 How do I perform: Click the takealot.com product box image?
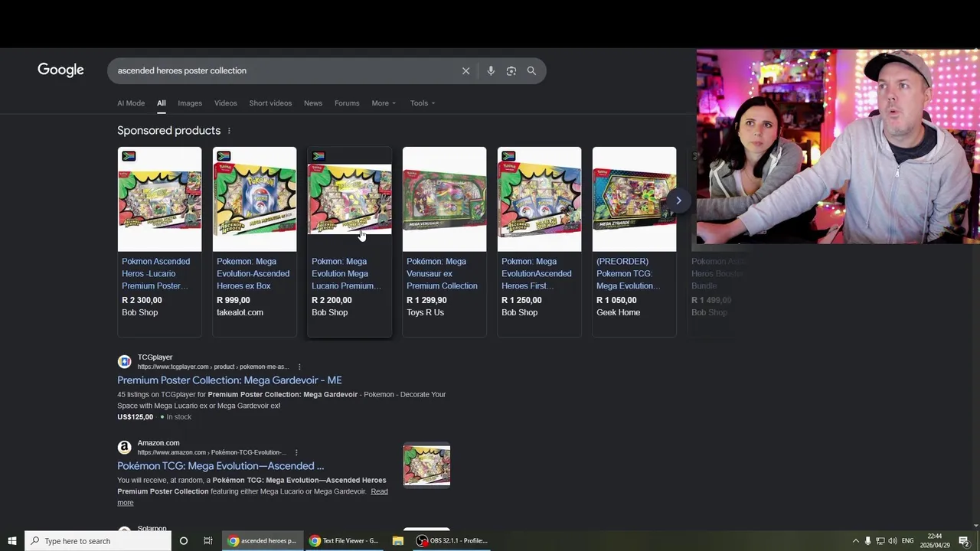[x=254, y=199]
